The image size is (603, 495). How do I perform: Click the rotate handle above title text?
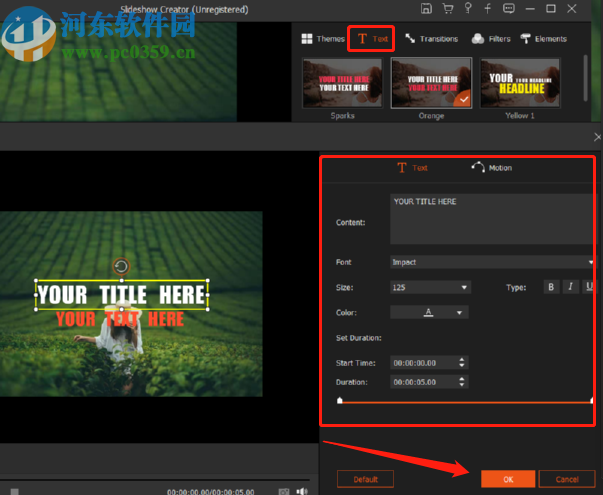[121, 266]
